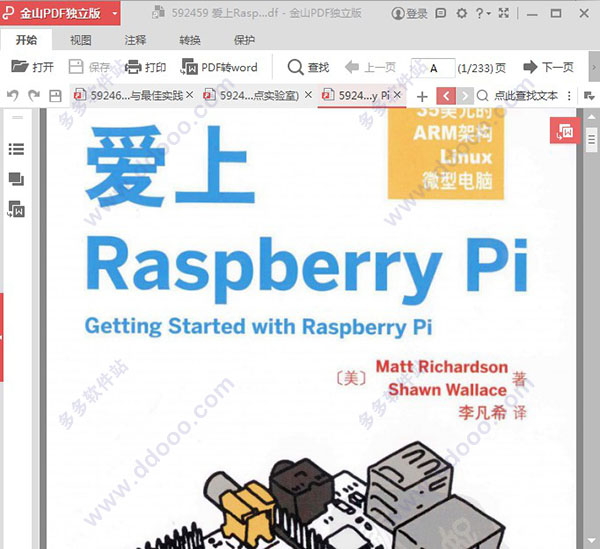Viewport: 600px width, 549px height.
Task: Switch to the 转换 ribbon tab
Action: (190, 40)
